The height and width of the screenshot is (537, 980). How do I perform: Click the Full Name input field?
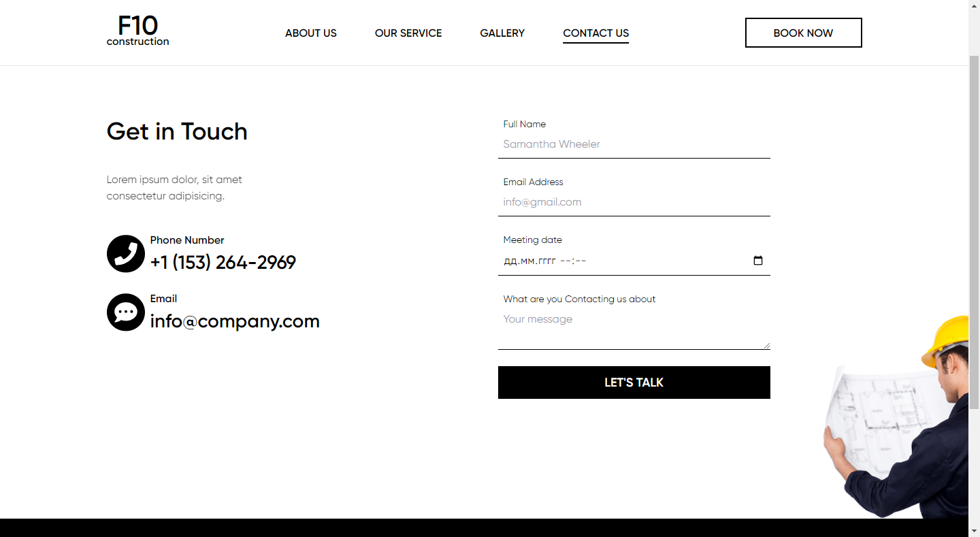click(x=634, y=144)
